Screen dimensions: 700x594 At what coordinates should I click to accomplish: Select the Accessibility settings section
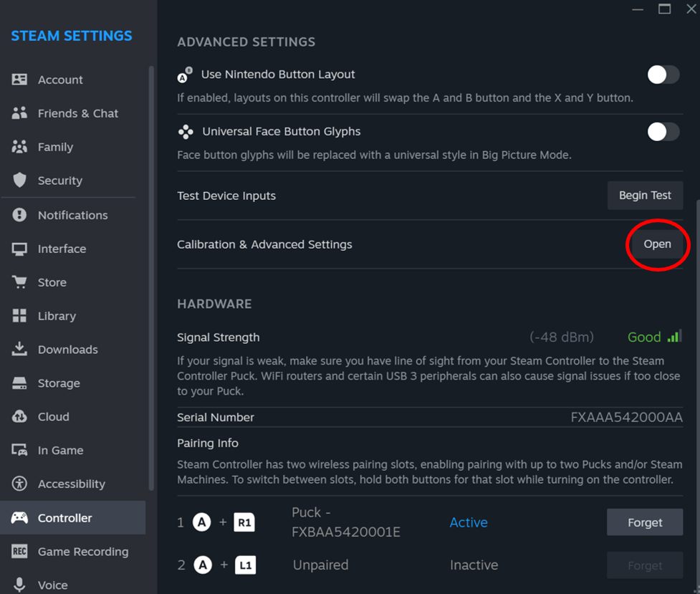[73, 484]
